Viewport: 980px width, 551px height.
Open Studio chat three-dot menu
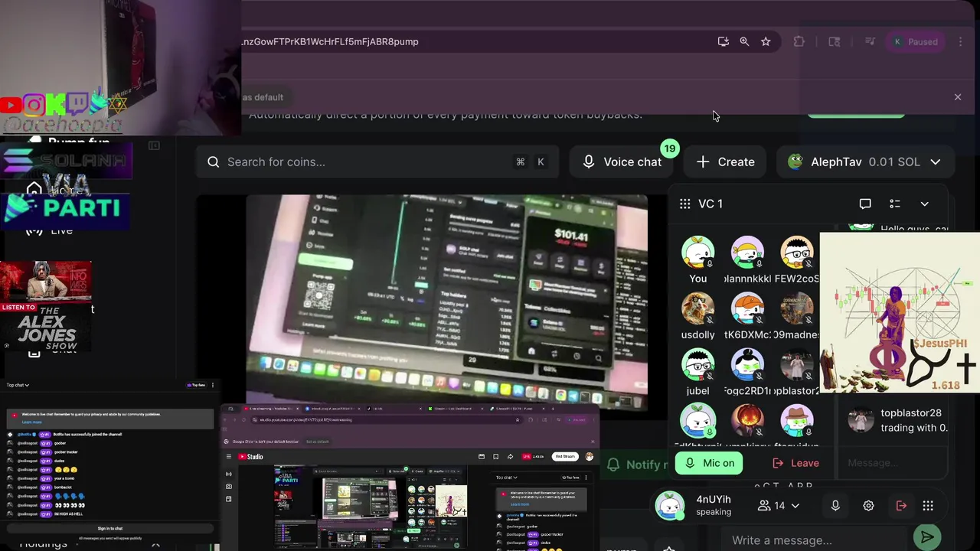pyautogui.click(x=586, y=478)
